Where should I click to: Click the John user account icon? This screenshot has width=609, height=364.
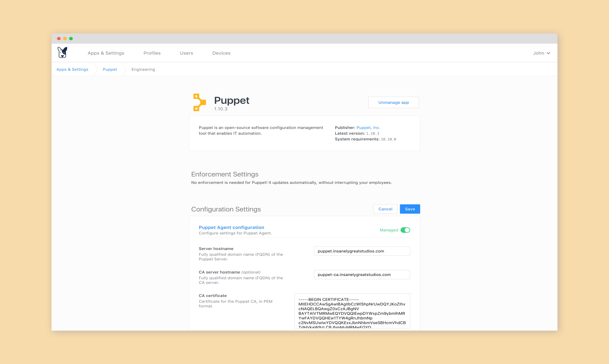(x=541, y=53)
